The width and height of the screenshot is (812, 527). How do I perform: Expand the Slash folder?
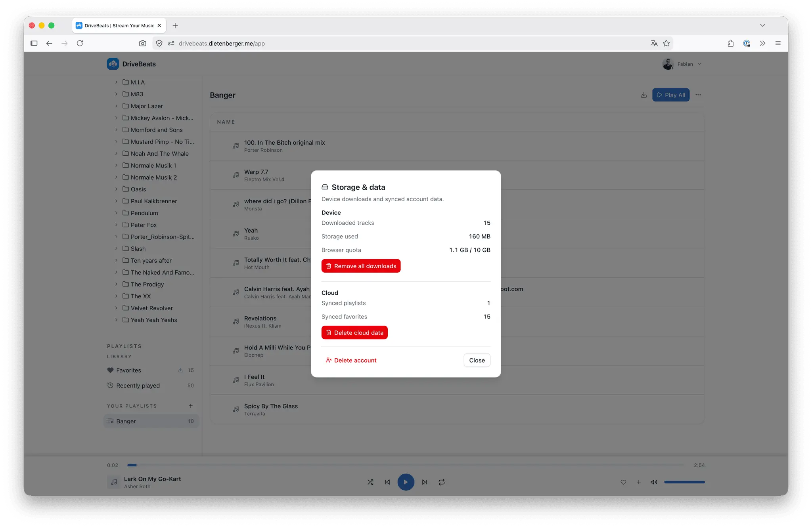(x=116, y=248)
